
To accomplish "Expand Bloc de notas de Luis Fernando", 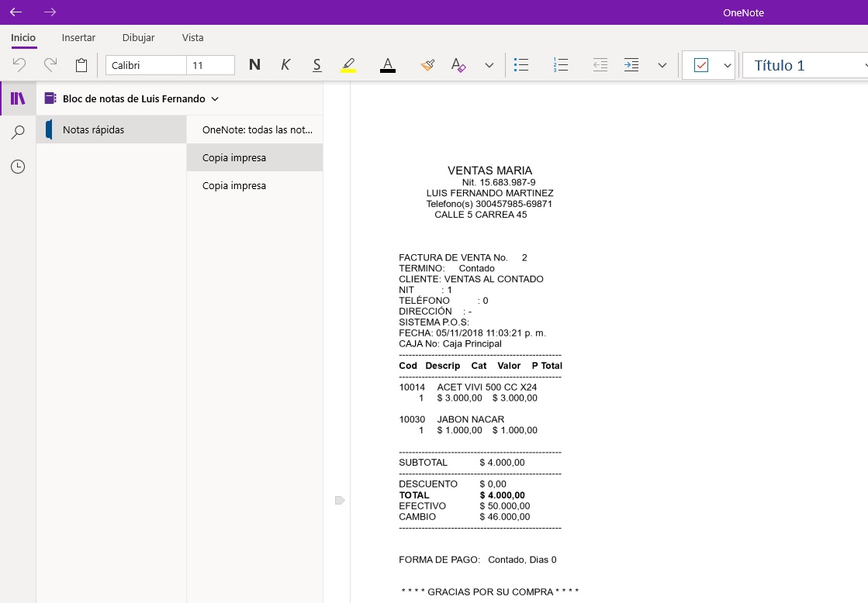I will pyautogui.click(x=215, y=98).
